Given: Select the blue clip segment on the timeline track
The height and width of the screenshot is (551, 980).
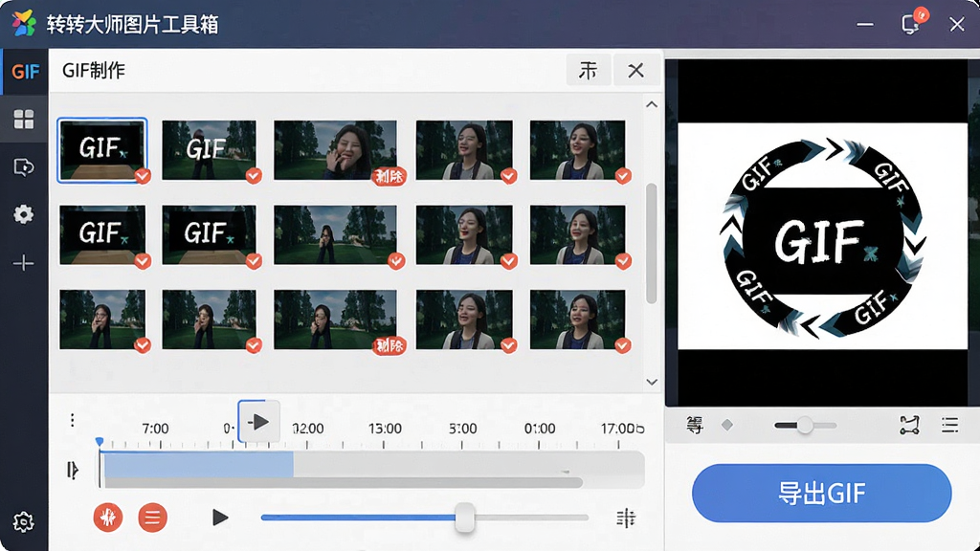Looking at the screenshot, I should (199, 466).
